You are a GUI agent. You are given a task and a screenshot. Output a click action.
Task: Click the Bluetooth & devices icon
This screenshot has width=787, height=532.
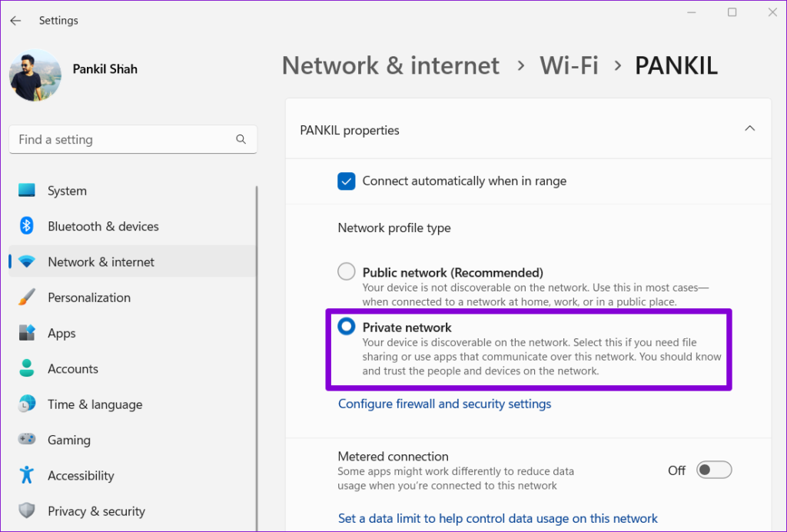(x=27, y=226)
